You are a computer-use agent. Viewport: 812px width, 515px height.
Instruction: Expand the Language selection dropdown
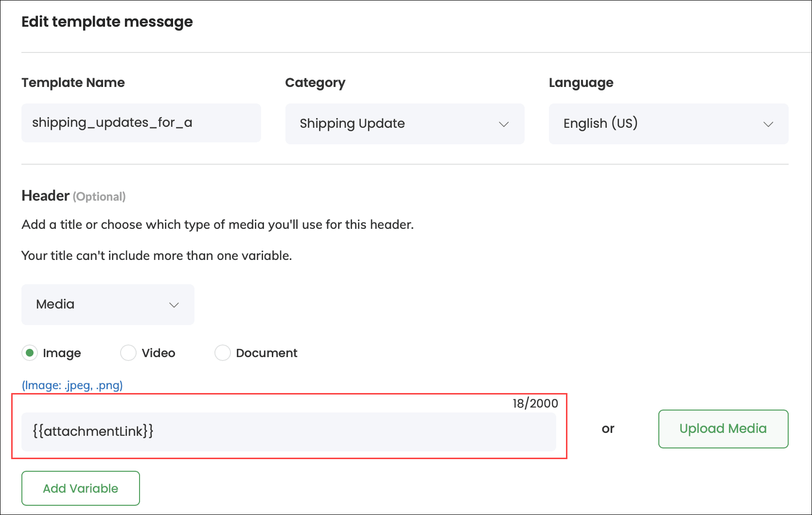[669, 124]
